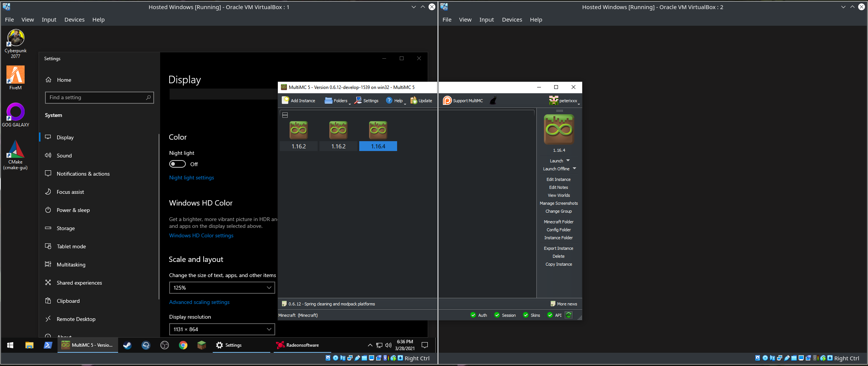868x366 pixels.
Task: Open the Display resolution dropdown
Action: pos(222,329)
